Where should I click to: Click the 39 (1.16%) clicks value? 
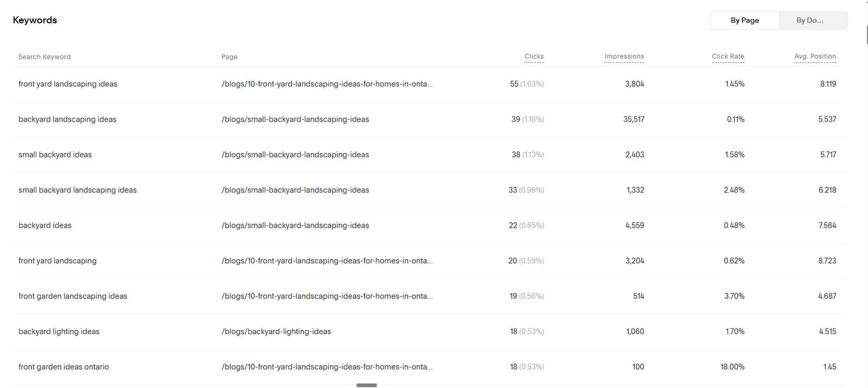527,119
